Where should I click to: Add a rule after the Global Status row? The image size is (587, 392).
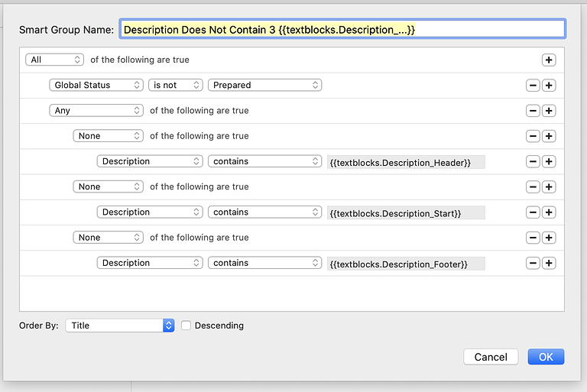pyautogui.click(x=549, y=86)
